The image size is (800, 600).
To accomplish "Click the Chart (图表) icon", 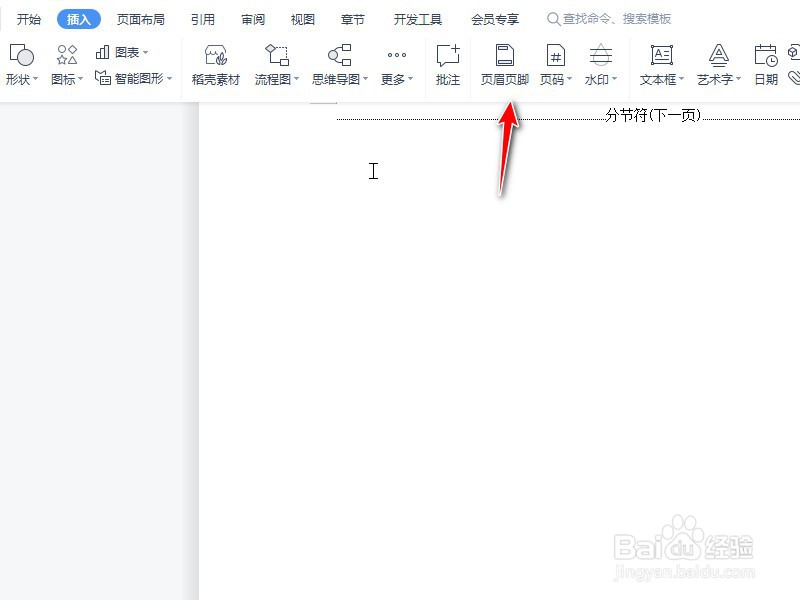I will click(103, 52).
